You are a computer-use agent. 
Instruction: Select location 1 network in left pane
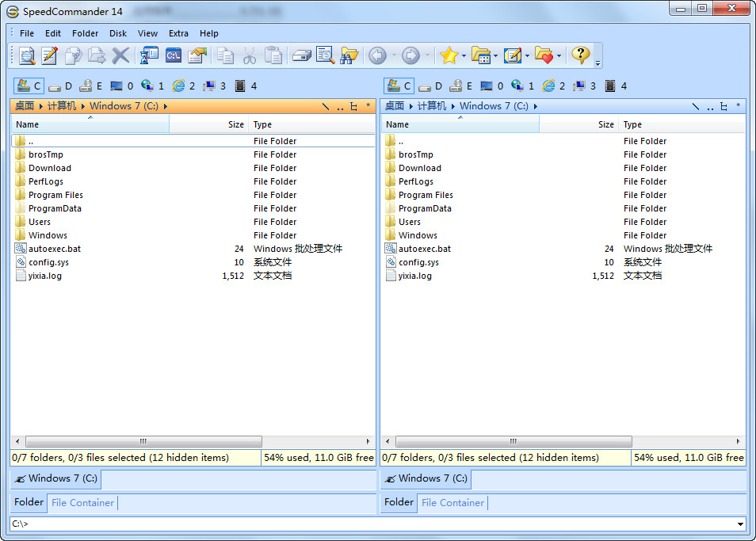[x=153, y=86]
